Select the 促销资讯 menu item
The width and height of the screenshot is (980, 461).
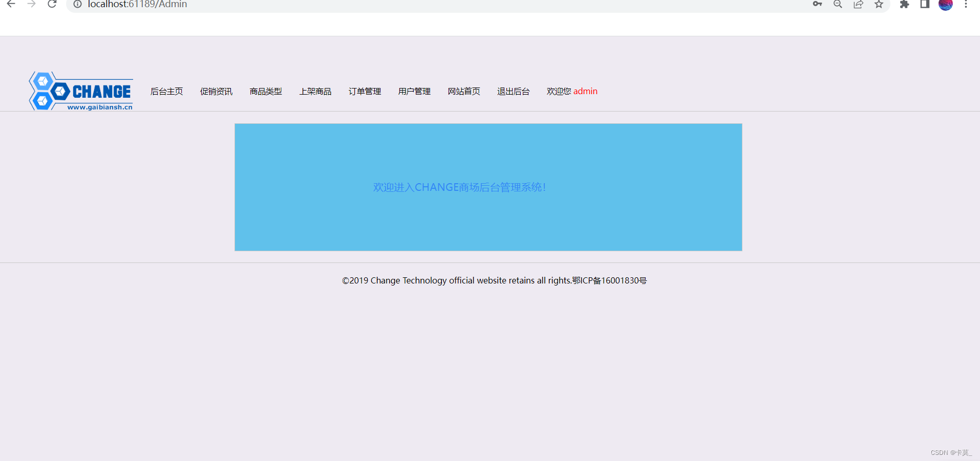point(216,91)
